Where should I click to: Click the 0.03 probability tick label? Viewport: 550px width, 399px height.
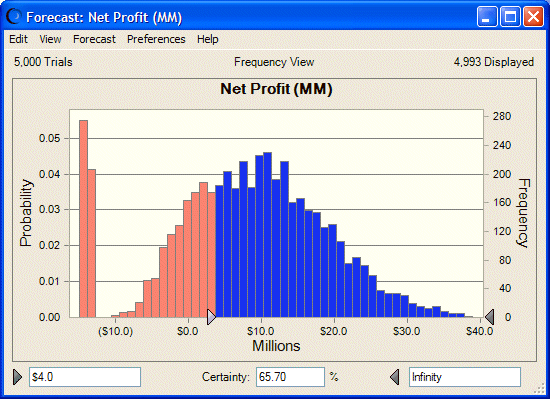49,209
